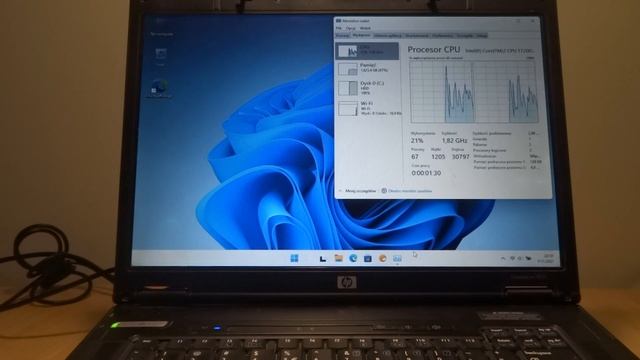
Task: Select the CPU item in performance sidebar
Action: (x=367, y=51)
